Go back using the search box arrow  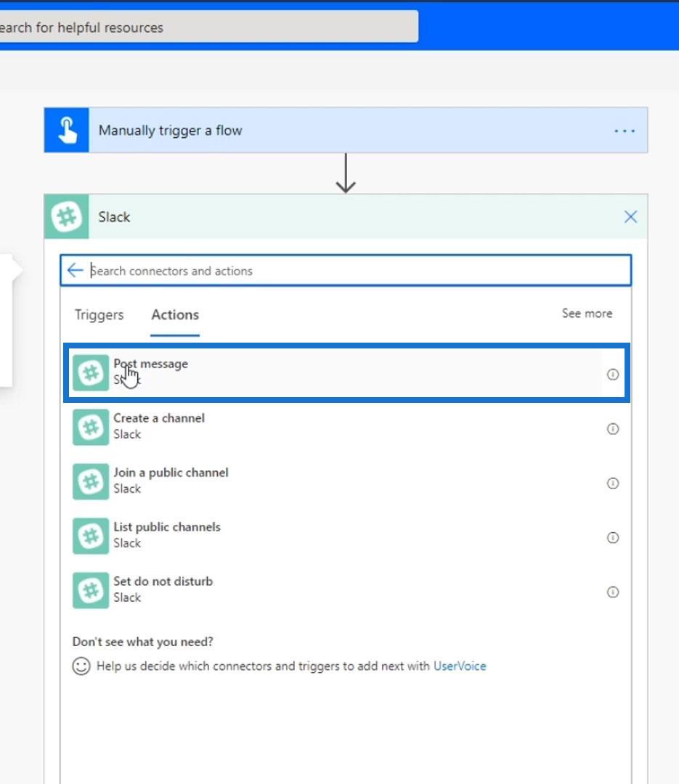pyautogui.click(x=75, y=271)
